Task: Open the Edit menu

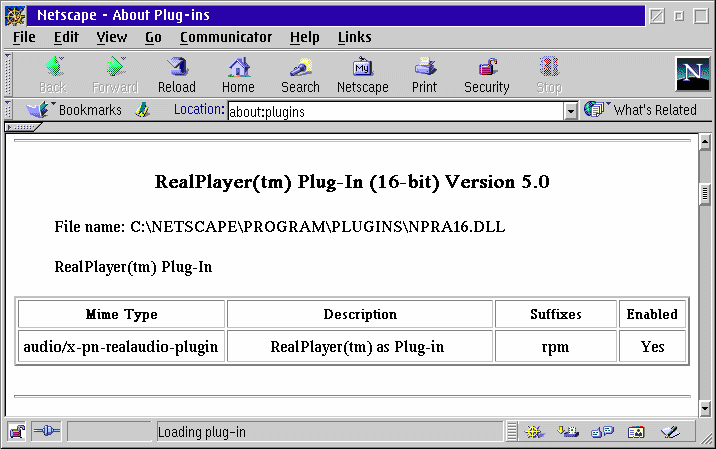Action: (x=66, y=37)
